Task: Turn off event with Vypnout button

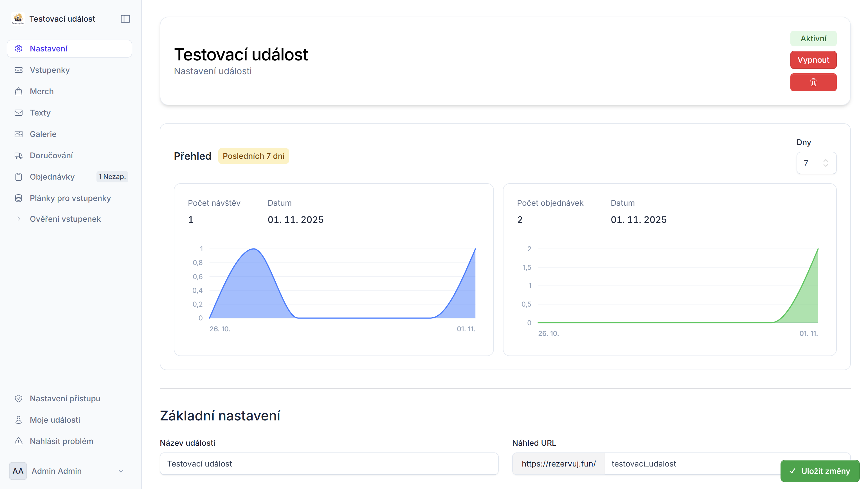Action: click(x=813, y=60)
